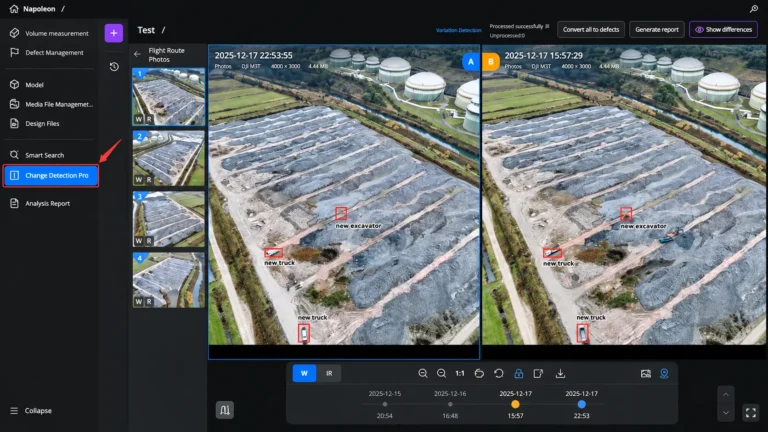The image size is (768, 432).
Task: Open Analysis Report
Action: pyautogui.click(x=40, y=203)
